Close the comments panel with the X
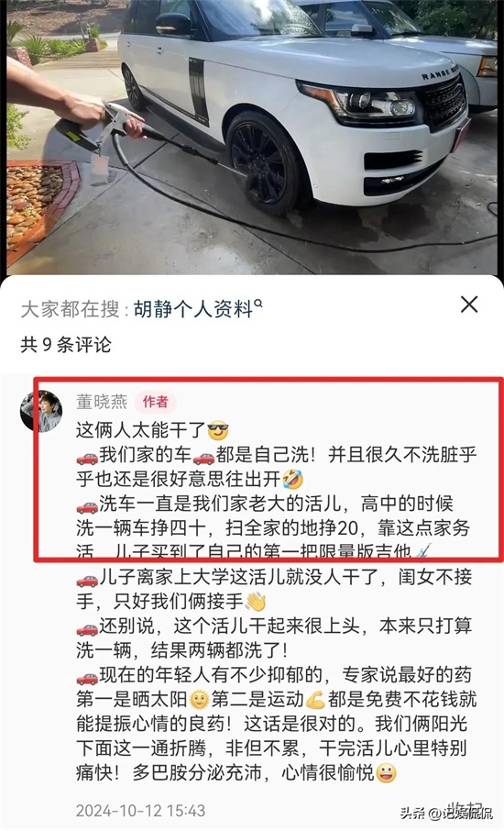Screen dimensions: 504x831 (x=469, y=305)
